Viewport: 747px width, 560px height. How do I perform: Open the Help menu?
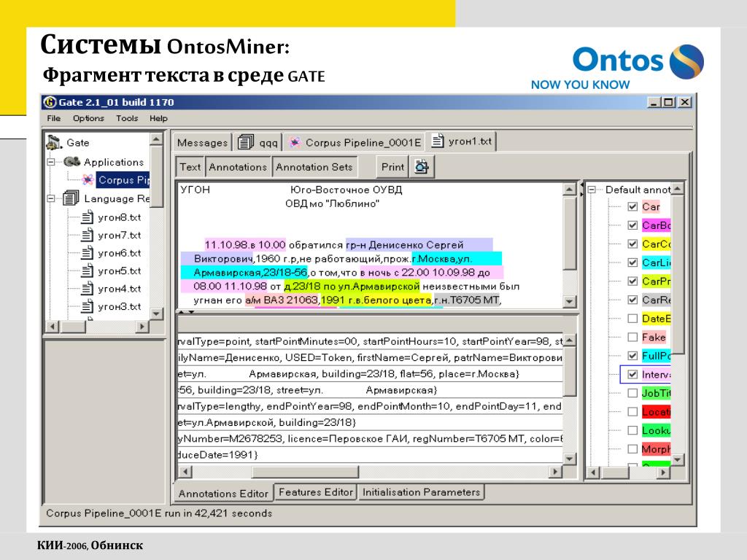158,118
